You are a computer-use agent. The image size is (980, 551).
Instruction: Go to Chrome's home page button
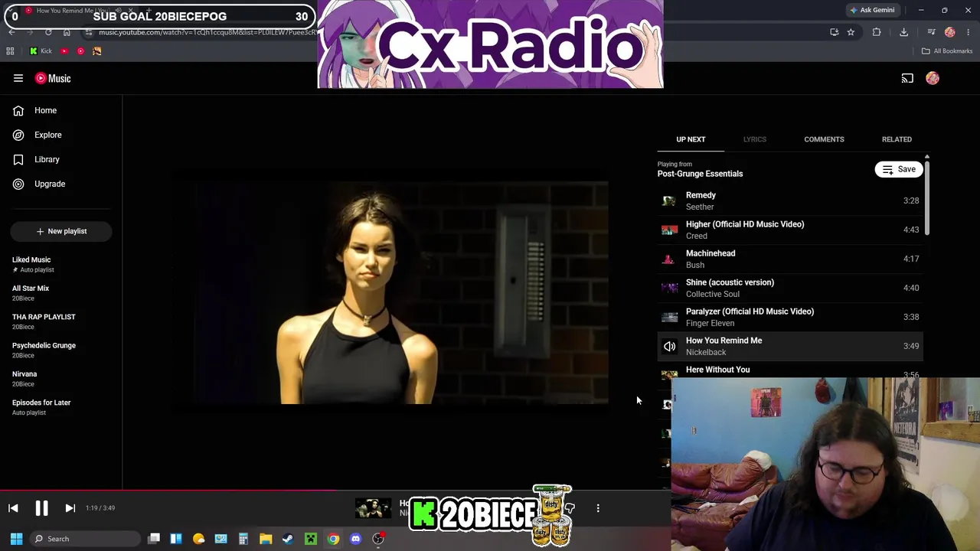pos(67,32)
